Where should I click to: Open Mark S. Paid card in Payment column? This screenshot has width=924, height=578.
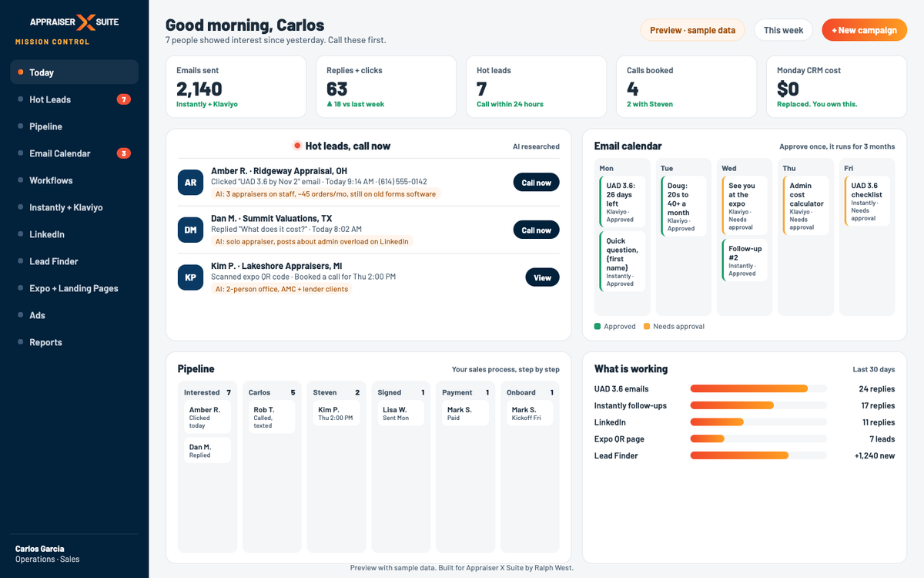point(466,413)
